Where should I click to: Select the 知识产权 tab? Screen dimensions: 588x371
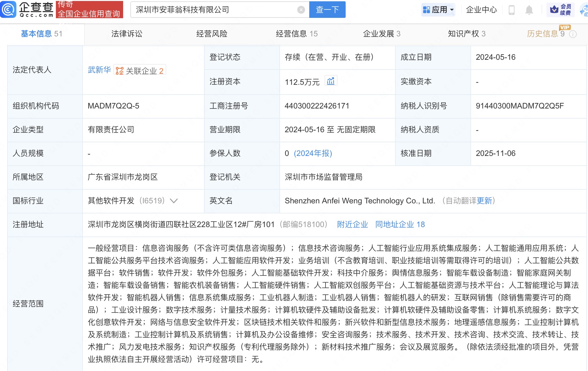click(467, 34)
